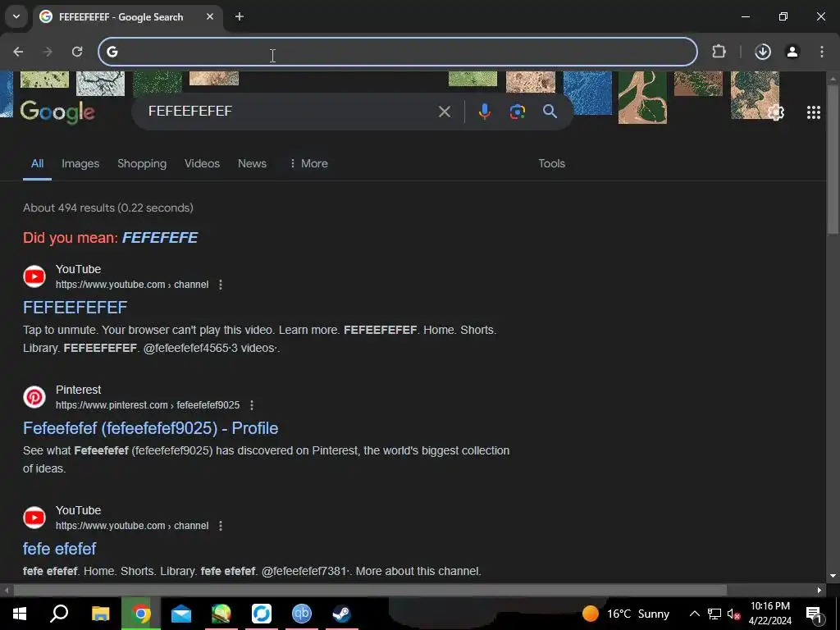
Task: Show hidden system tray icons
Action: coord(694,614)
